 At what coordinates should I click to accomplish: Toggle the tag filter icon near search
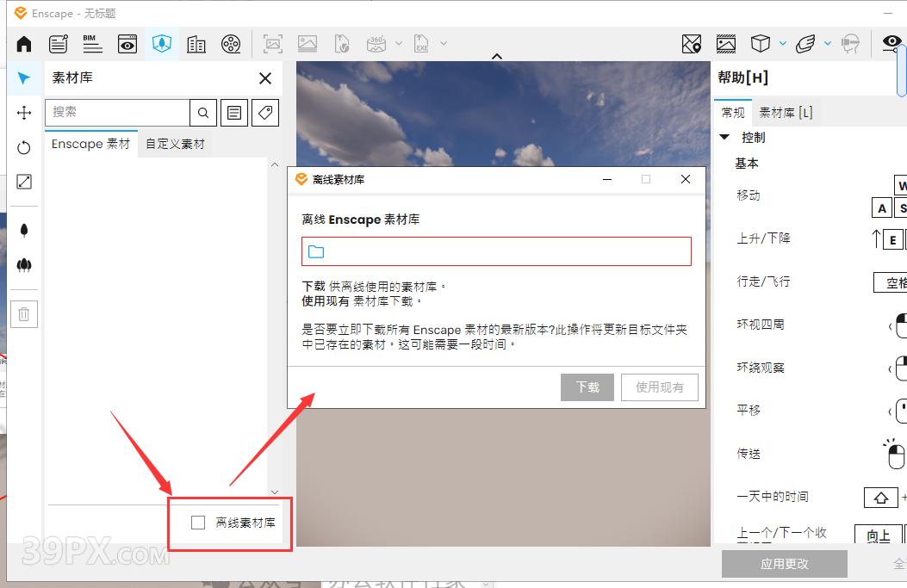264,113
